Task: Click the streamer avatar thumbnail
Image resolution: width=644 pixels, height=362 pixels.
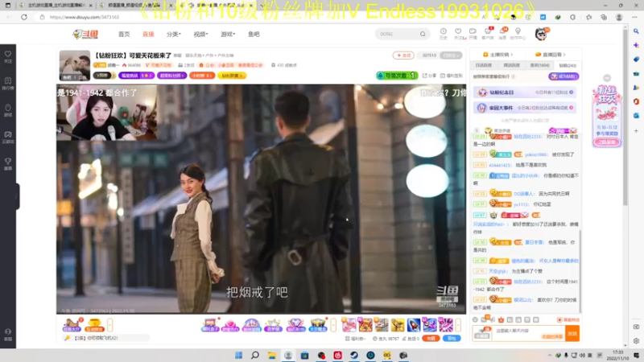Action: (x=75, y=66)
